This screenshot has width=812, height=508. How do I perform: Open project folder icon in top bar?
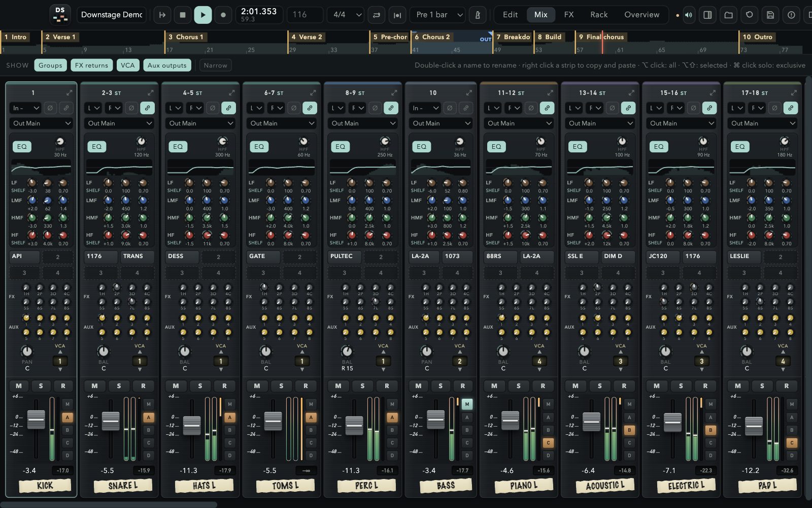click(728, 15)
